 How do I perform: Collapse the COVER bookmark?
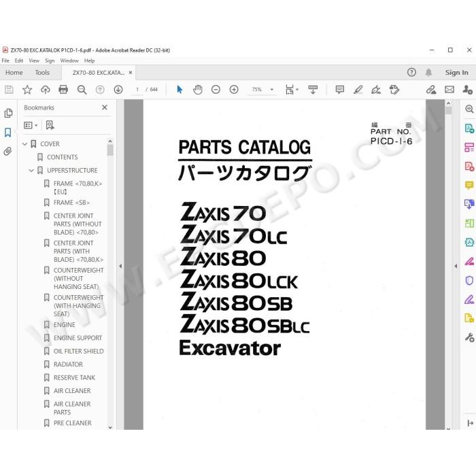pos(25,144)
